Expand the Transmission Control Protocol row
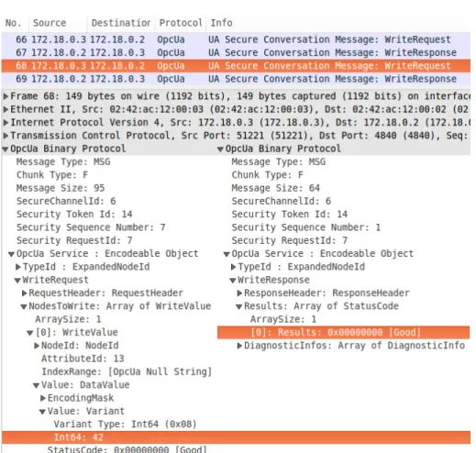This screenshot has height=453, width=476. [x=6, y=136]
